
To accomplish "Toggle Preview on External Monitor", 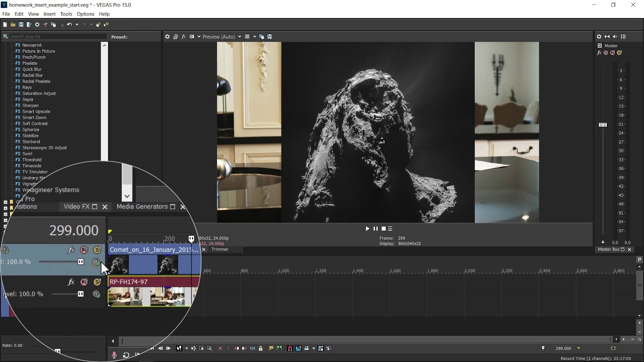I will [176, 37].
